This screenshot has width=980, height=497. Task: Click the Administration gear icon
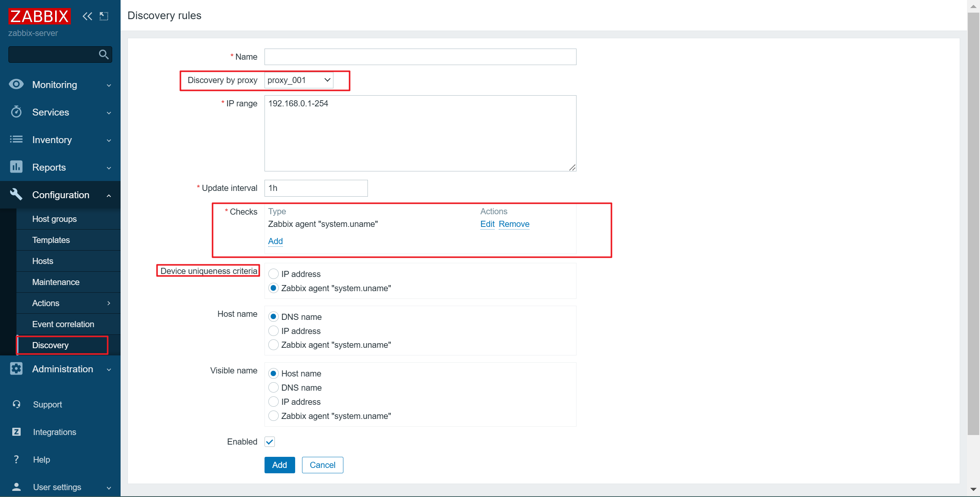click(16, 369)
